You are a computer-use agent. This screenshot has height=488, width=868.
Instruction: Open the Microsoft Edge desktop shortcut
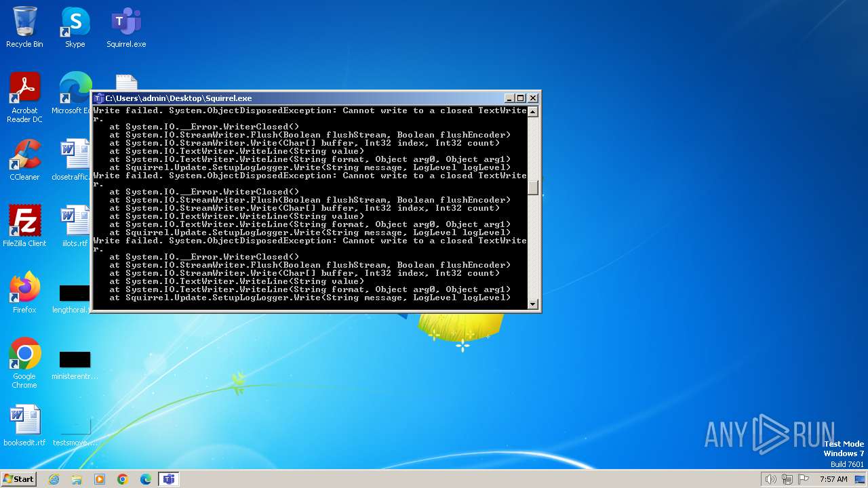[x=73, y=94]
